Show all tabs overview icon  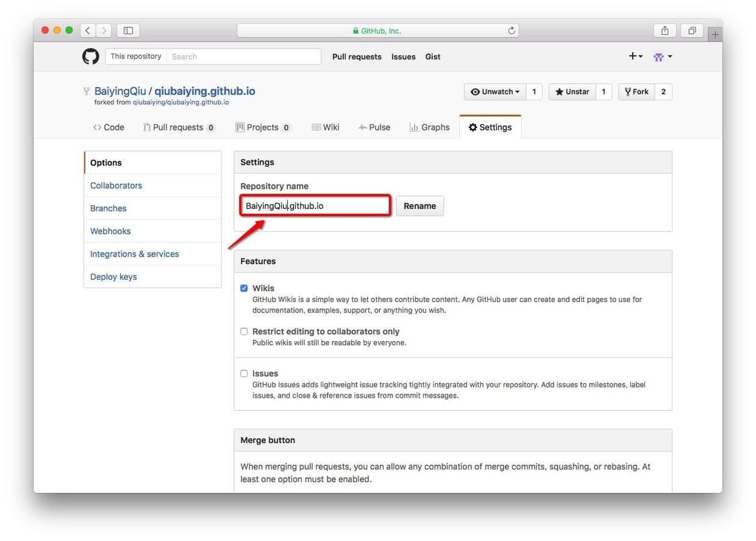(x=692, y=30)
